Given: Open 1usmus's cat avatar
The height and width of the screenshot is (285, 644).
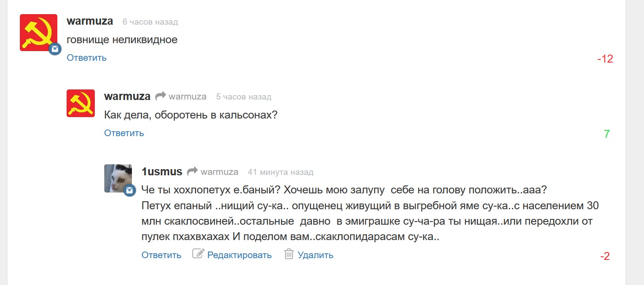Looking at the screenshot, I should 117,178.
